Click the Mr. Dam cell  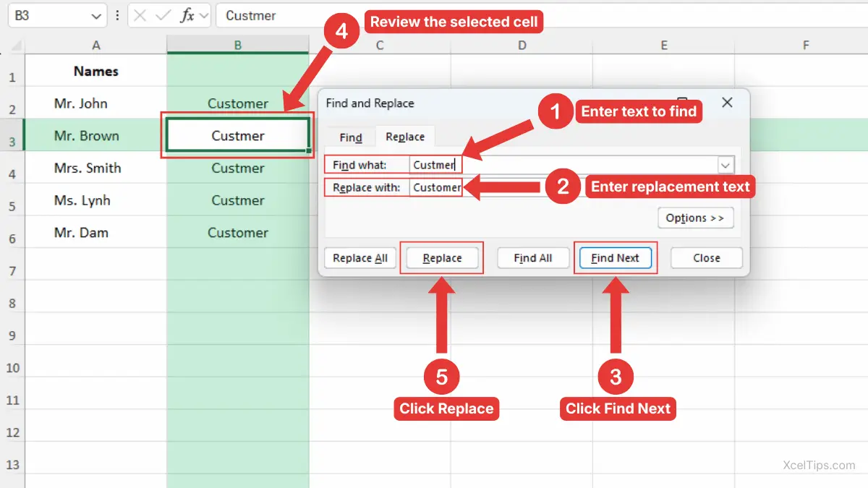(96, 233)
